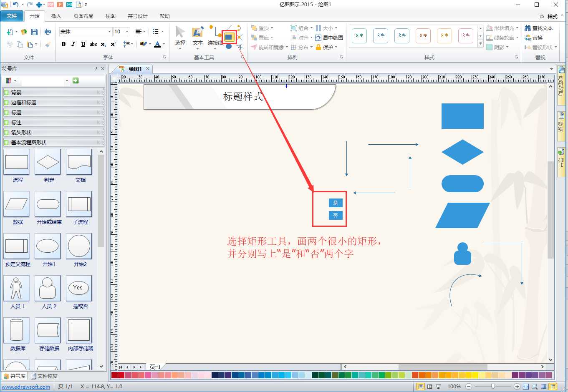Click the Undo arrow in the quick access toolbar
The image size is (568, 392).
15,5
